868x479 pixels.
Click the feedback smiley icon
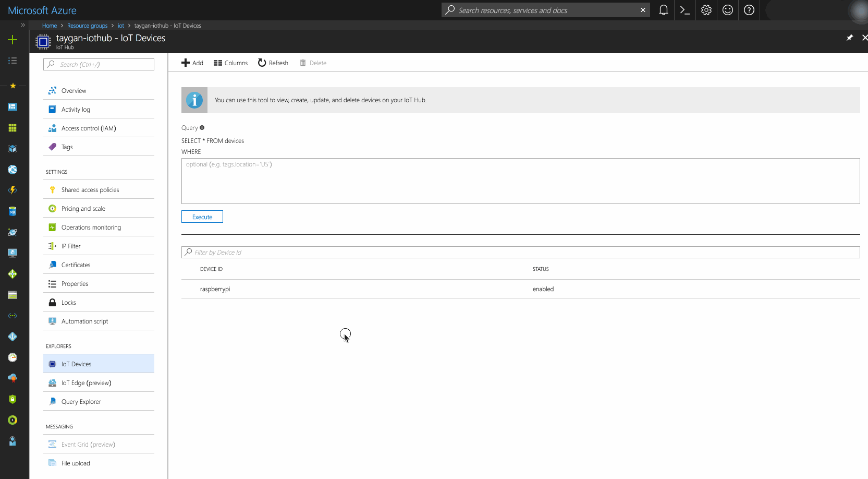coord(727,10)
